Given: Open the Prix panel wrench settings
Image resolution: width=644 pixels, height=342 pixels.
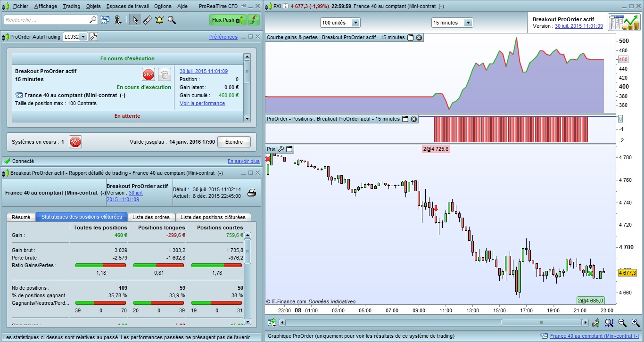Looking at the screenshot, I should (281, 149).
